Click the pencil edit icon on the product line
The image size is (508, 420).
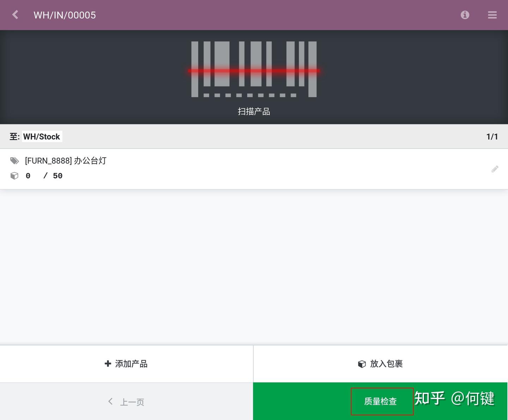click(495, 169)
